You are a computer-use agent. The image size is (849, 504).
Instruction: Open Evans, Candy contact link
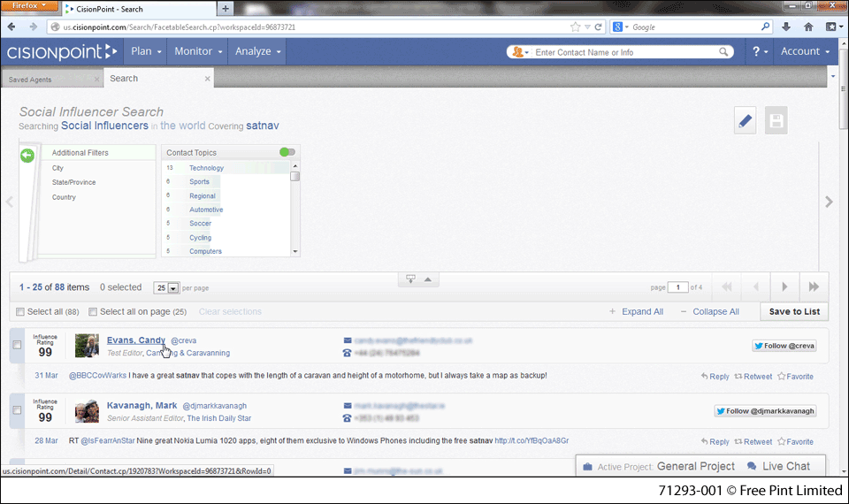135,340
